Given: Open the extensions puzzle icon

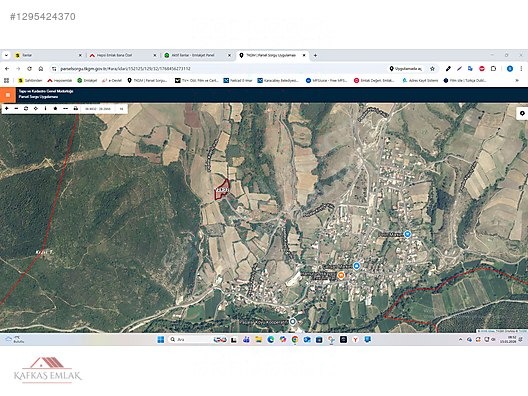Looking at the screenshot, I should point(493,69).
